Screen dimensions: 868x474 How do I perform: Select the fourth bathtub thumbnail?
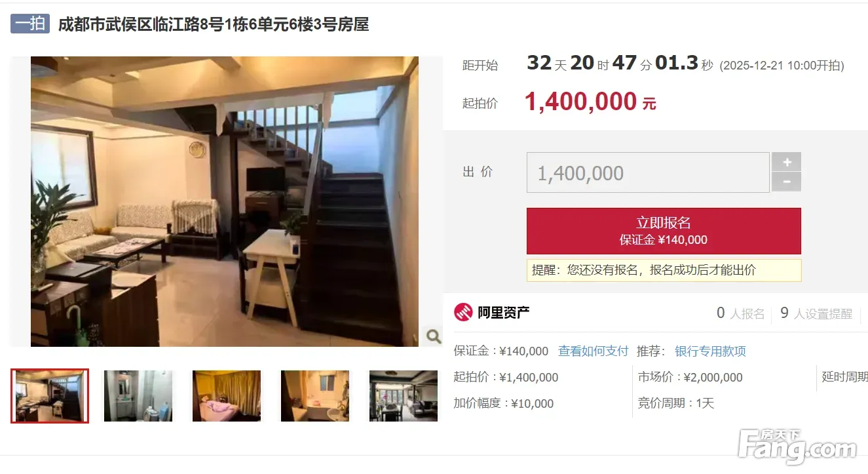[x=315, y=395]
